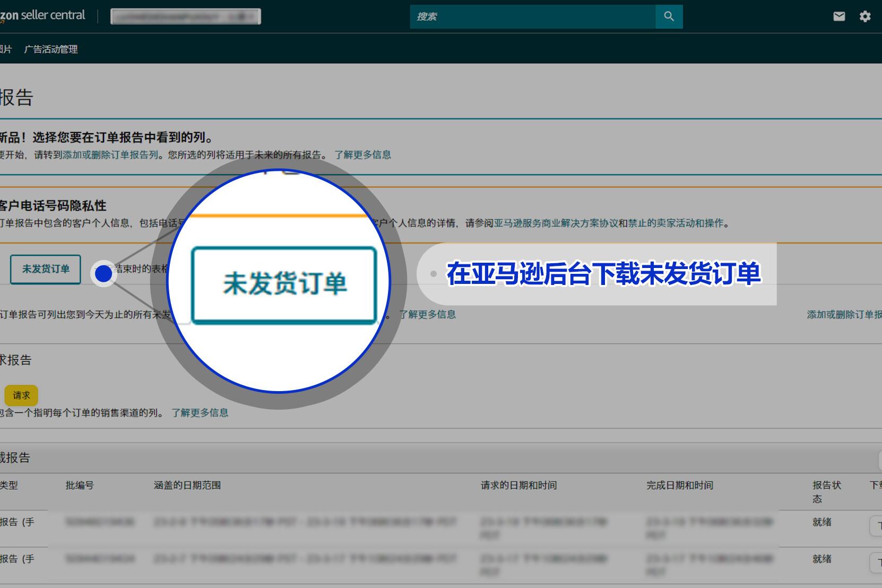Click the 客户电话号码隐私性 heading
This screenshot has height=588, width=882.
(53, 206)
